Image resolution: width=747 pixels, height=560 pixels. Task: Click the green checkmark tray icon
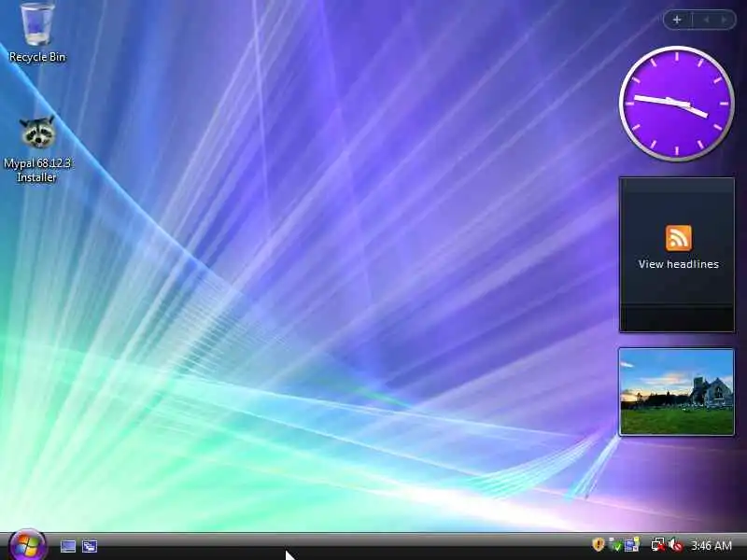pyautogui.click(x=615, y=545)
